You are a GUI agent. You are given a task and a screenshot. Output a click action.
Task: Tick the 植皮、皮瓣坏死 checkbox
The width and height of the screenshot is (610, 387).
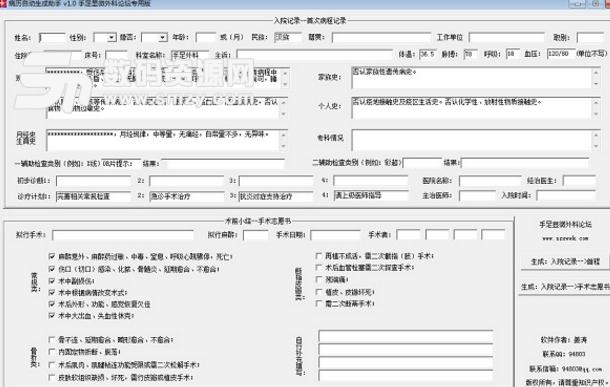pyautogui.click(x=319, y=292)
